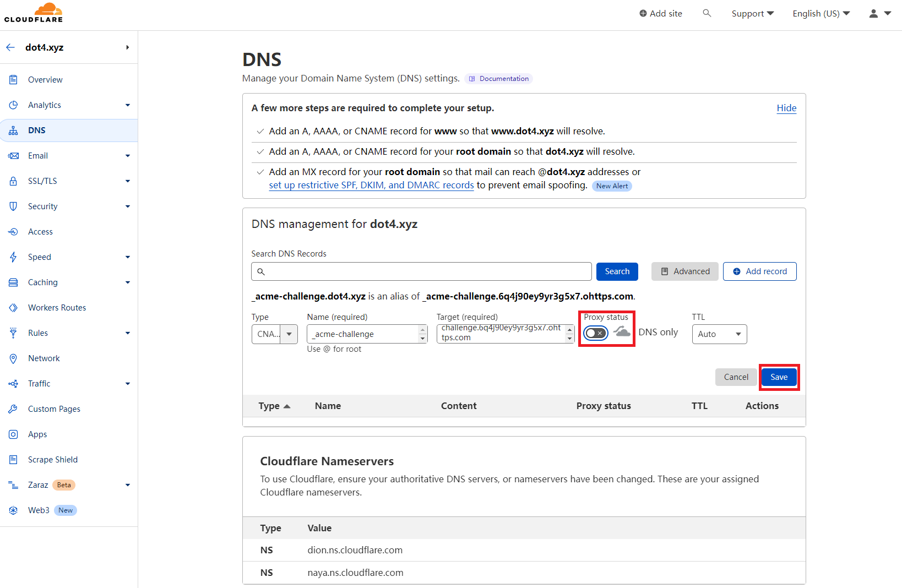Toggle the Proxy status switch
Viewport: 902px width, 588px height.
coord(596,333)
